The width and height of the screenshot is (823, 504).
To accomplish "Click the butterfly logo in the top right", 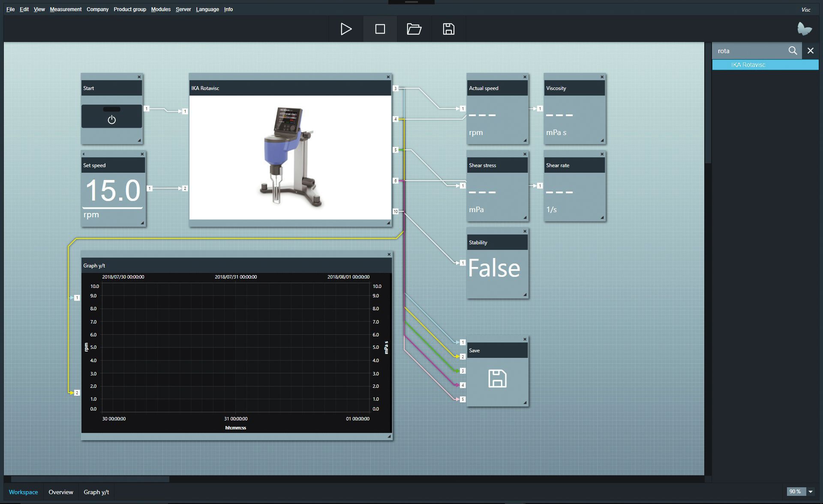I will [805, 28].
